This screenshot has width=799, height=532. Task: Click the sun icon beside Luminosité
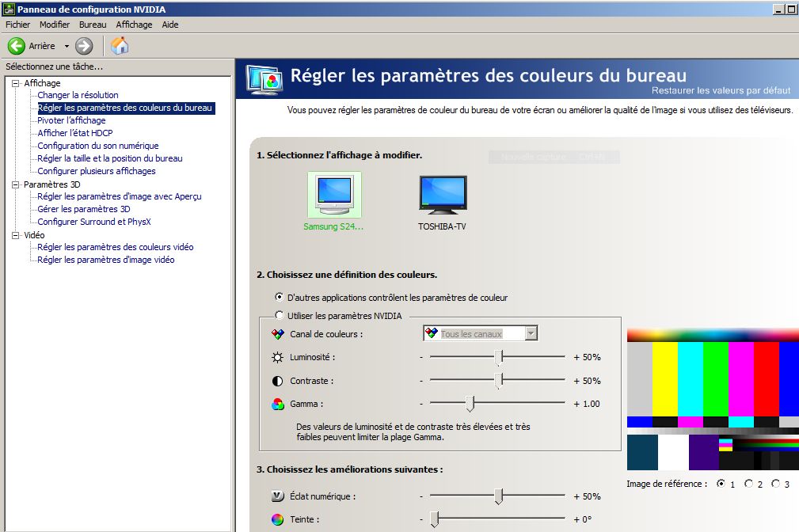(278, 357)
